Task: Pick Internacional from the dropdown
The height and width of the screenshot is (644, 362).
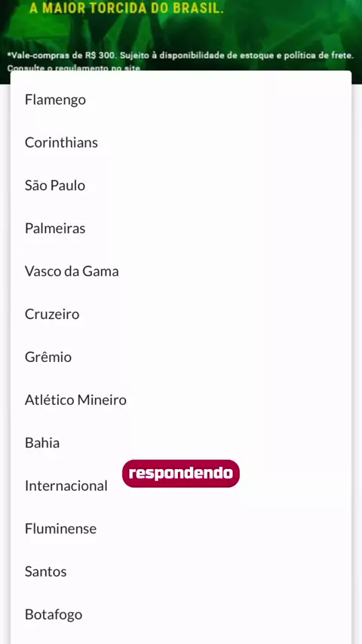Action: (x=66, y=486)
